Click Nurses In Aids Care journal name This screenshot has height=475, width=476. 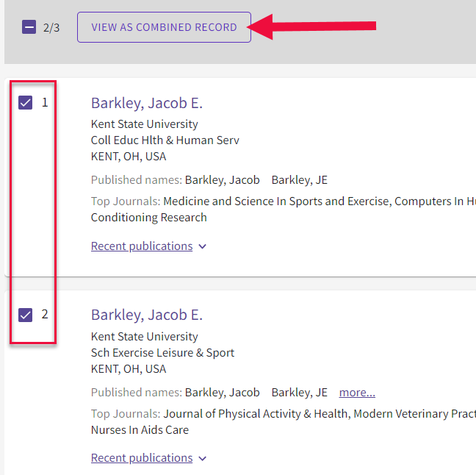pyautogui.click(x=140, y=430)
